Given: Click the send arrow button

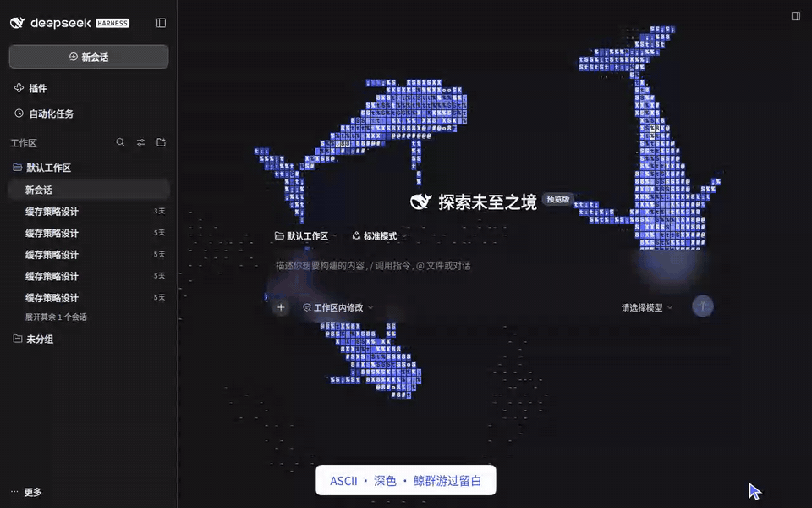Looking at the screenshot, I should coord(703,306).
